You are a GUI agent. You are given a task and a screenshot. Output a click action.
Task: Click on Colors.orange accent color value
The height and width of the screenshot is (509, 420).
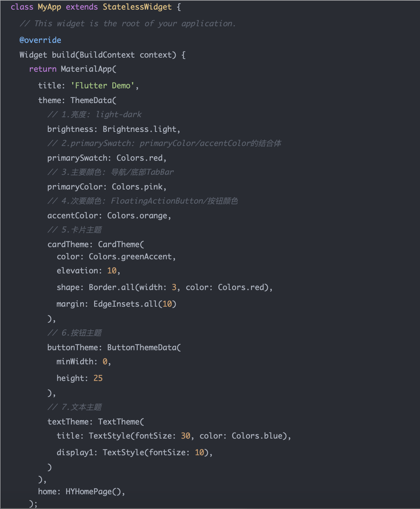pos(137,215)
